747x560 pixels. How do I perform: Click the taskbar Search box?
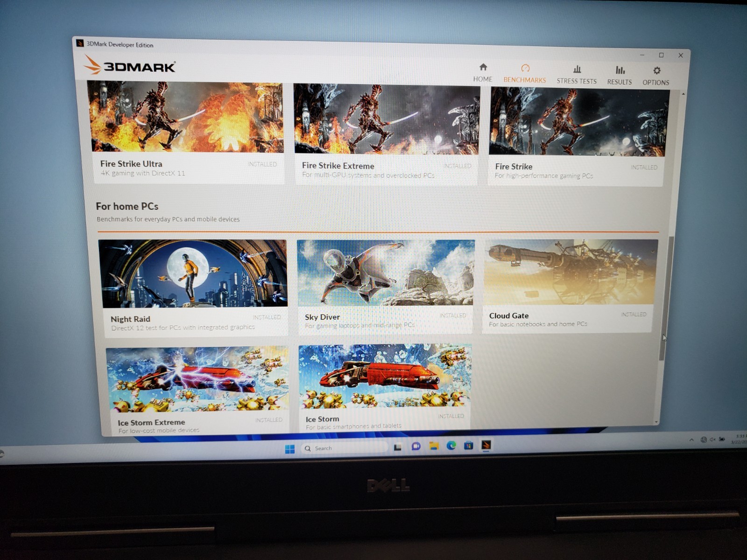tap(345, 448)
